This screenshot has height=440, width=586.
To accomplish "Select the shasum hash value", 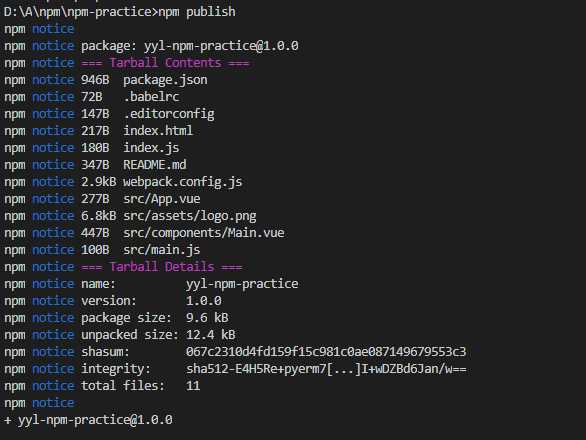I will (x=326, y=351).
